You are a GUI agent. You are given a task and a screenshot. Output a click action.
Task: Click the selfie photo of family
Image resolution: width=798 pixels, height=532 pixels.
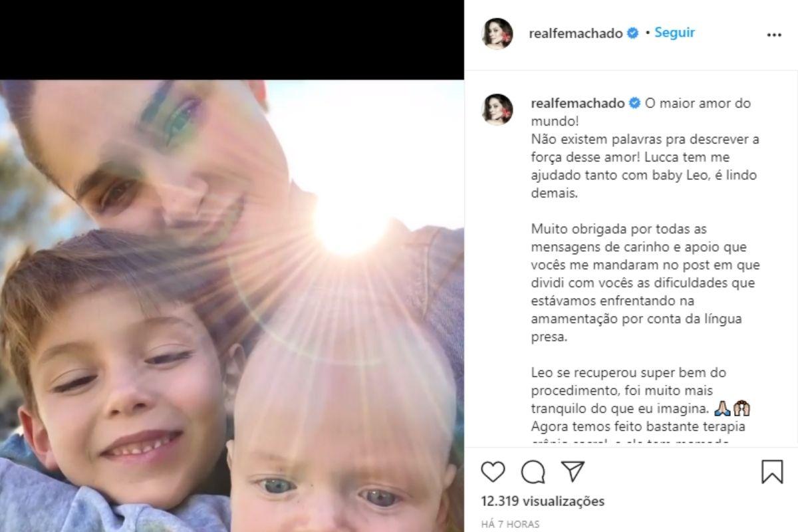tap(232, 306)
